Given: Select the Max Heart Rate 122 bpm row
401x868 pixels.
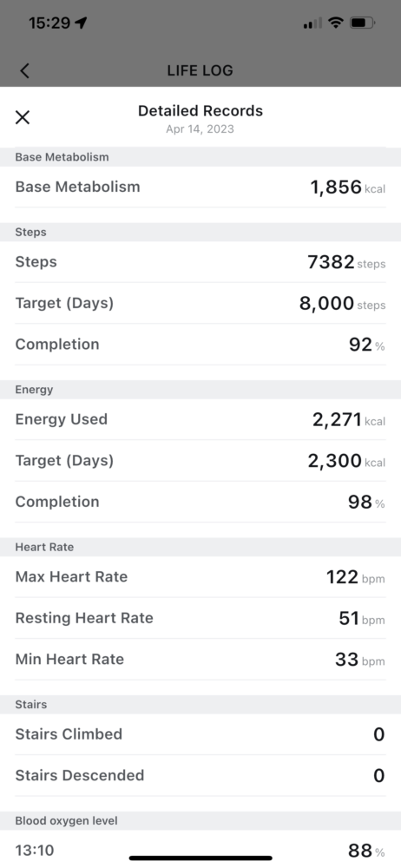Looking at the screenshot, I should click(x=200, y=577).
